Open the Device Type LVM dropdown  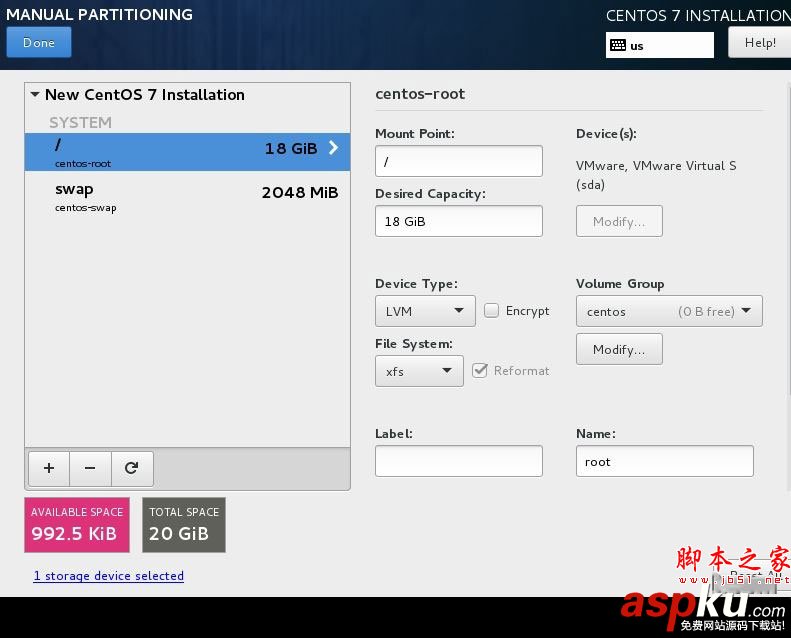point(425,311)
